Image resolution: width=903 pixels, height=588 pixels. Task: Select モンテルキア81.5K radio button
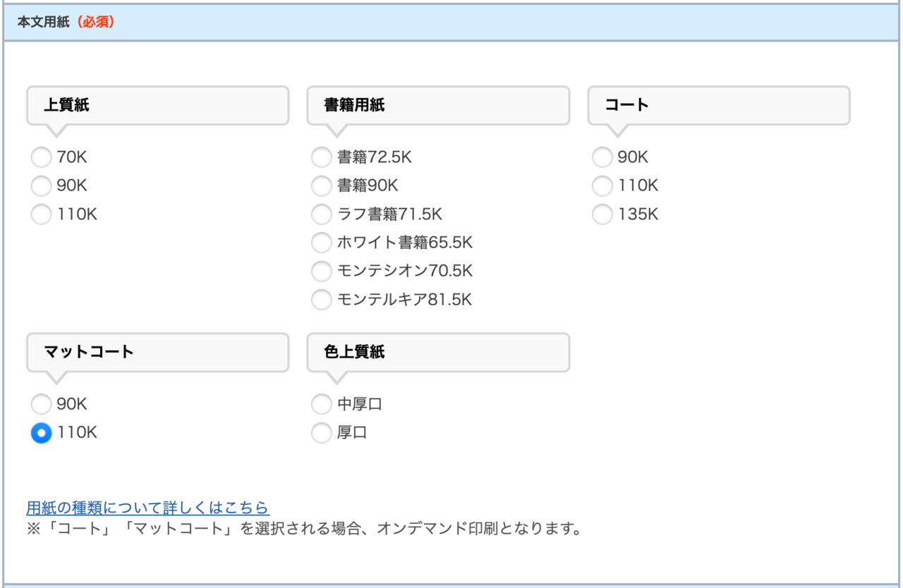pyautogui.click(x=321, y=300)
